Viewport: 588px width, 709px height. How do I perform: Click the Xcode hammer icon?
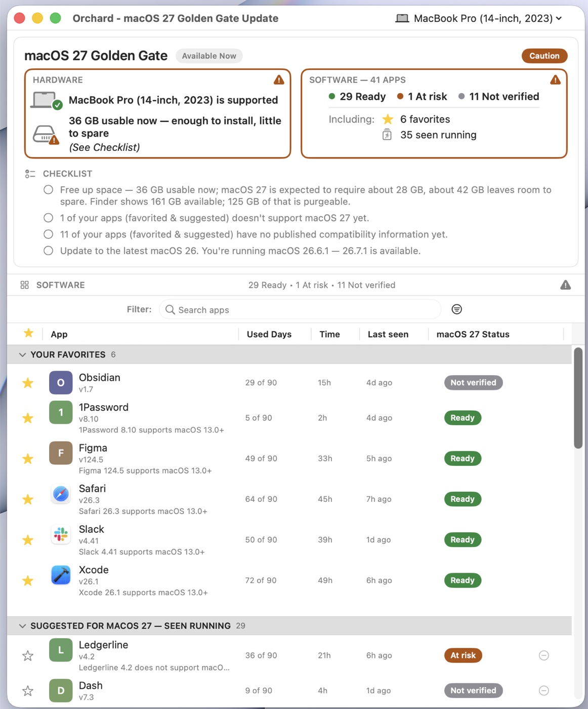[61, 574]
